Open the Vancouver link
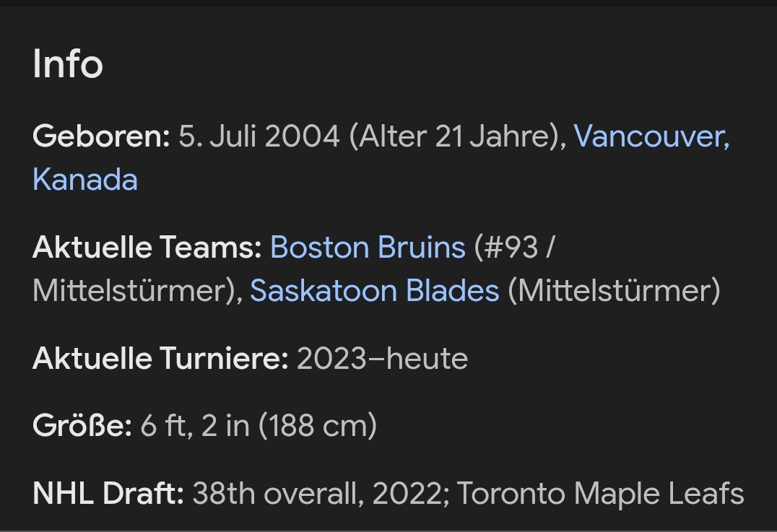777x532 pixels. coord(651,136)
